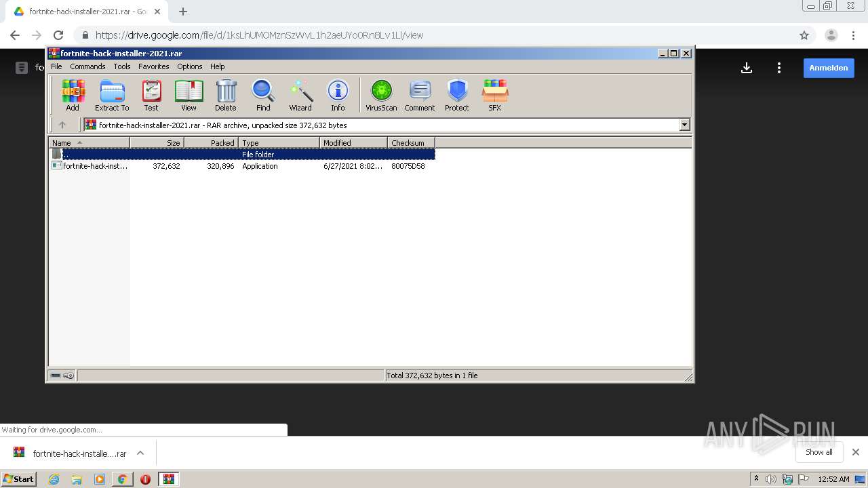This screenshot has width=868, height=488.
Task: Click the packed size 320,896 cell
Action: [220, 166]
